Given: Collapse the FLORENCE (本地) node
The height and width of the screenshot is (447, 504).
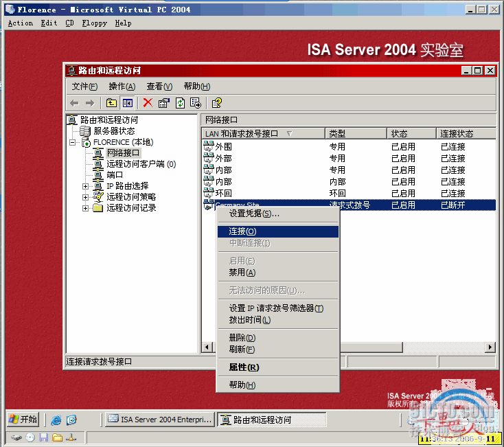Looking at the screenshot, I should pyautogui.click(x=73, y=142).
